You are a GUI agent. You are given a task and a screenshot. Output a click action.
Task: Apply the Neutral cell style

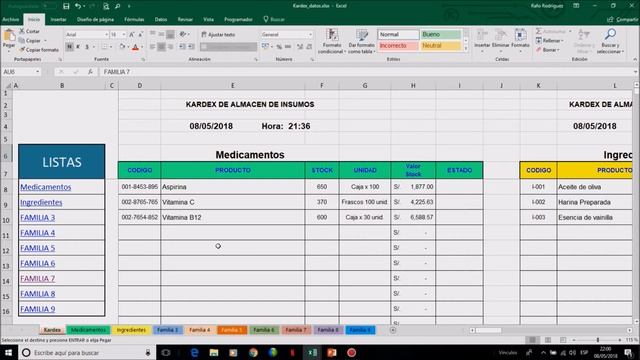tap(440, 46)
